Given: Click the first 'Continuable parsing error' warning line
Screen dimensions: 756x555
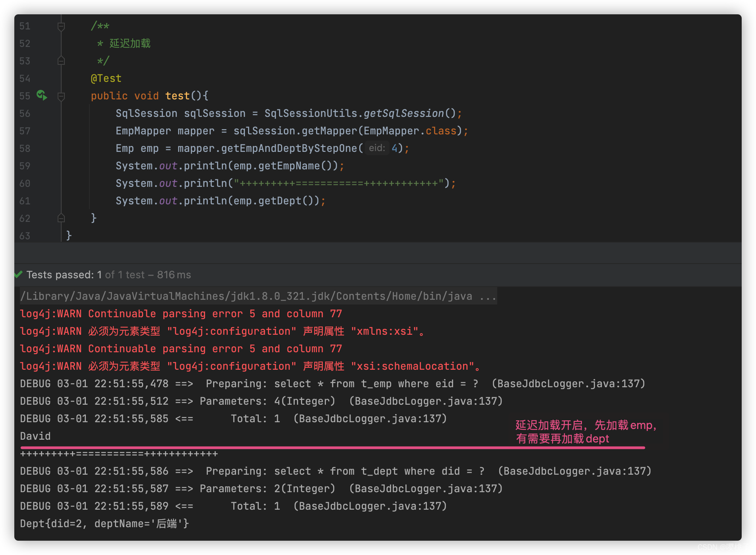Looking at the screenshot, I should 181,314.
